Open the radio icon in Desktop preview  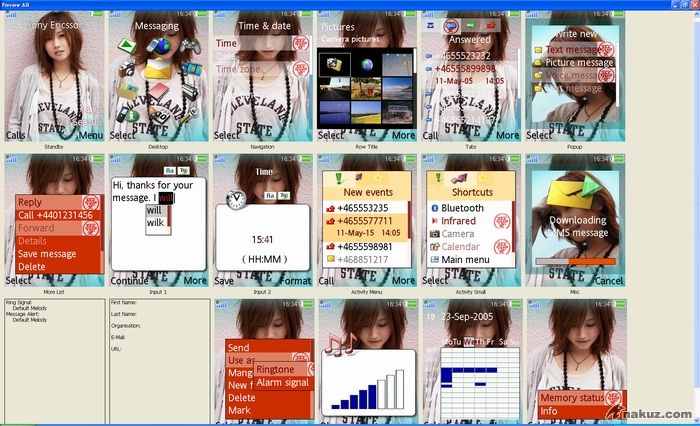tap(190, 92)
